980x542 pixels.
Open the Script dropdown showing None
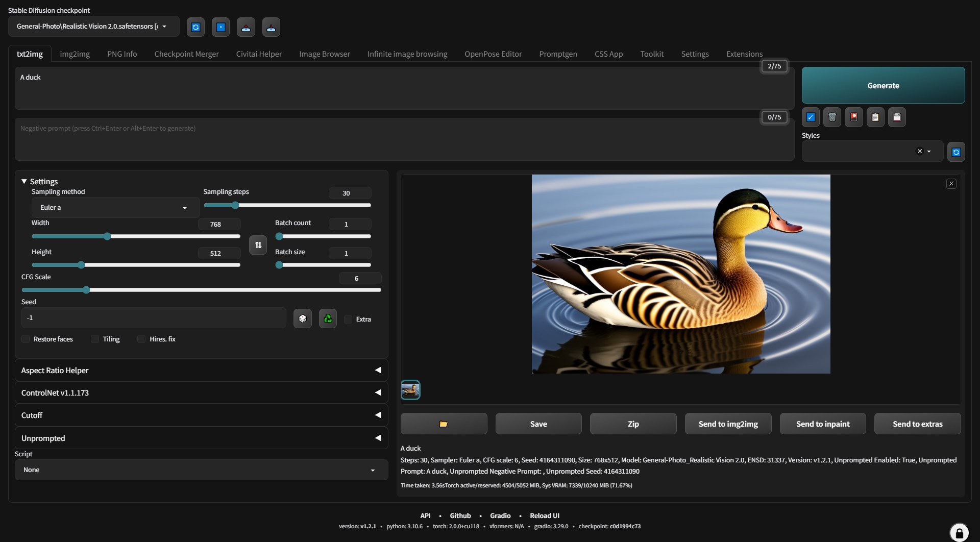tap(201, 470)
